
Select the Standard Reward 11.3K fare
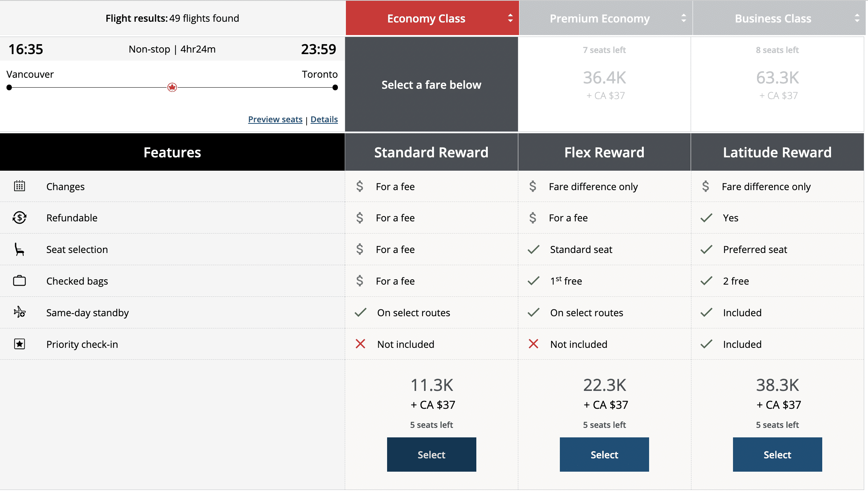click(431, 454)
